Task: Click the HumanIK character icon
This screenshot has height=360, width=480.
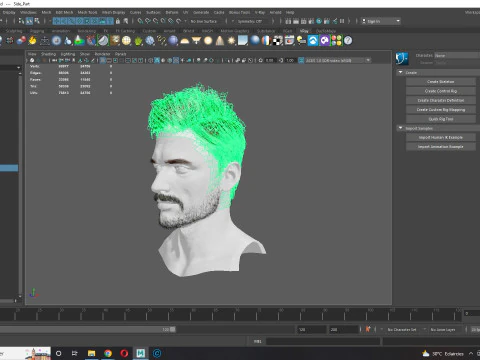Action: (x=402, y=58)
